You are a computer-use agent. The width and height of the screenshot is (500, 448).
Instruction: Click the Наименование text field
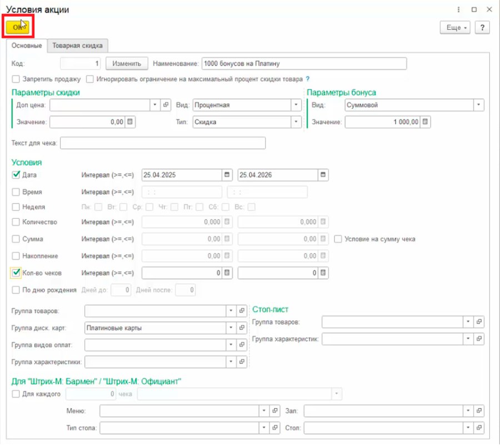click(x=304, y=63)
